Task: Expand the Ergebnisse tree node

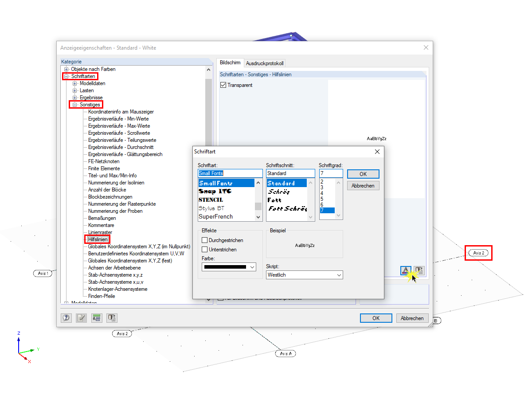Action: [x=75, y=98]
